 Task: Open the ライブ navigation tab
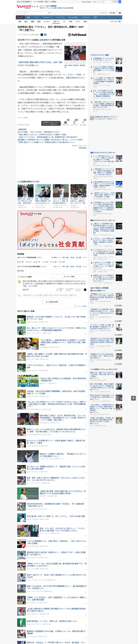(37, 17)
